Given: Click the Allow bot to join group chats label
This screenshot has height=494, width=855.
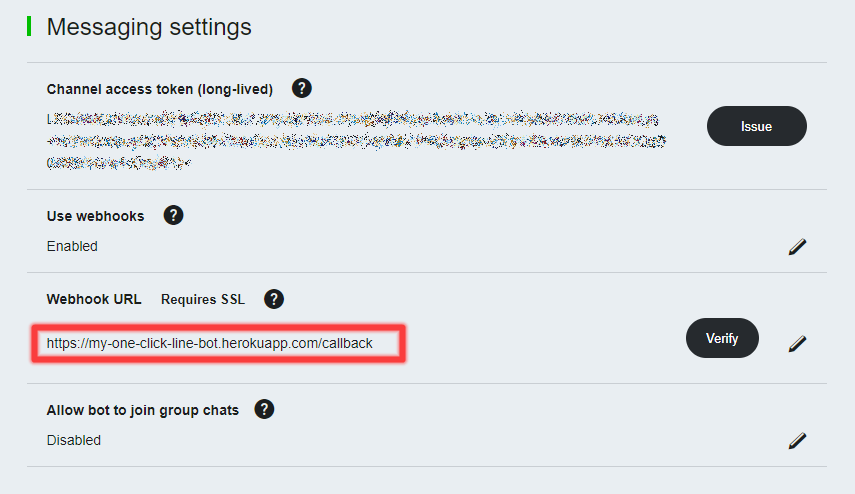Looking at the screenshot, I should click(x=143, y=410).
